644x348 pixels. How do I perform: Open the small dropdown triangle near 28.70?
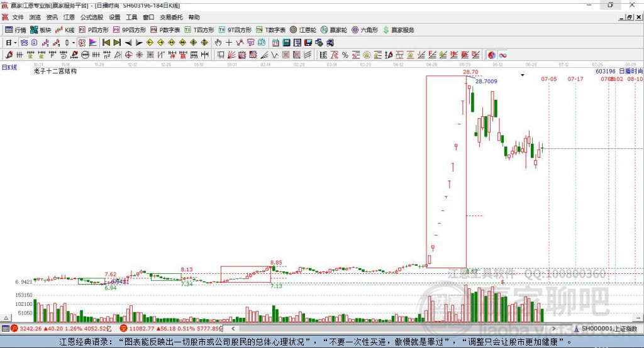click(523, 75)
